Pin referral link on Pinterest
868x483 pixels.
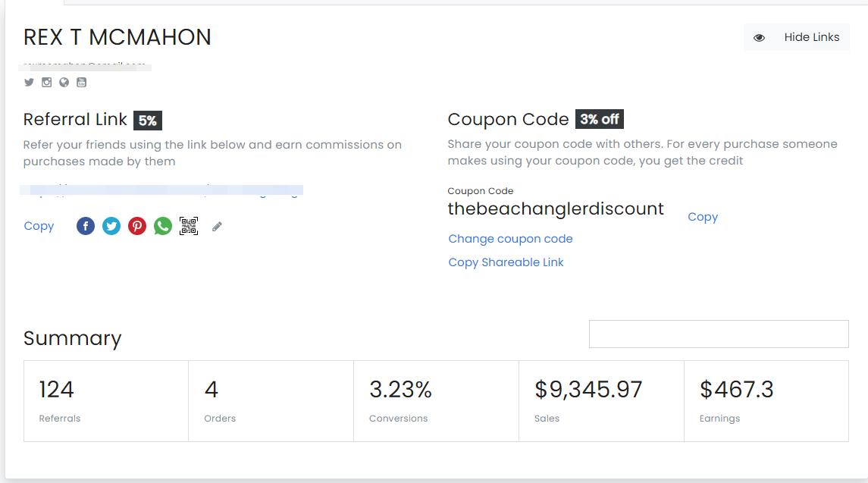click(136, 225)
